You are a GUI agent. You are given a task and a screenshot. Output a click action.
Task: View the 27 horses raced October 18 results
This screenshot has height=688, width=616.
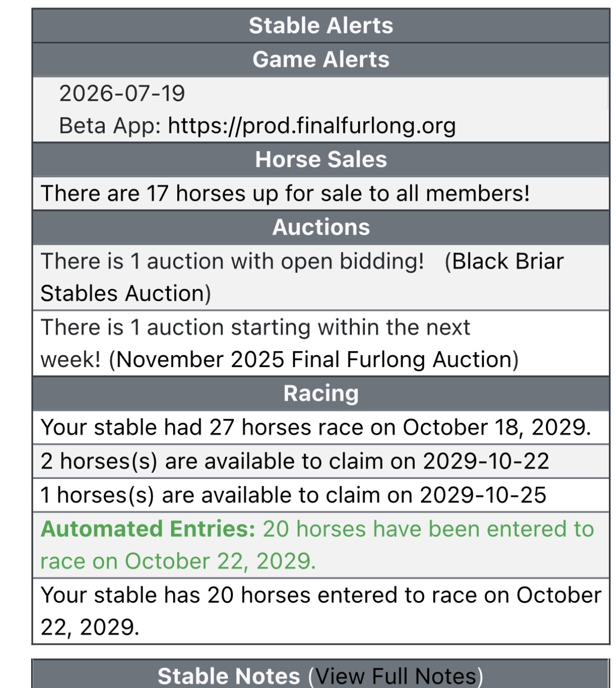tap(316, 428)
